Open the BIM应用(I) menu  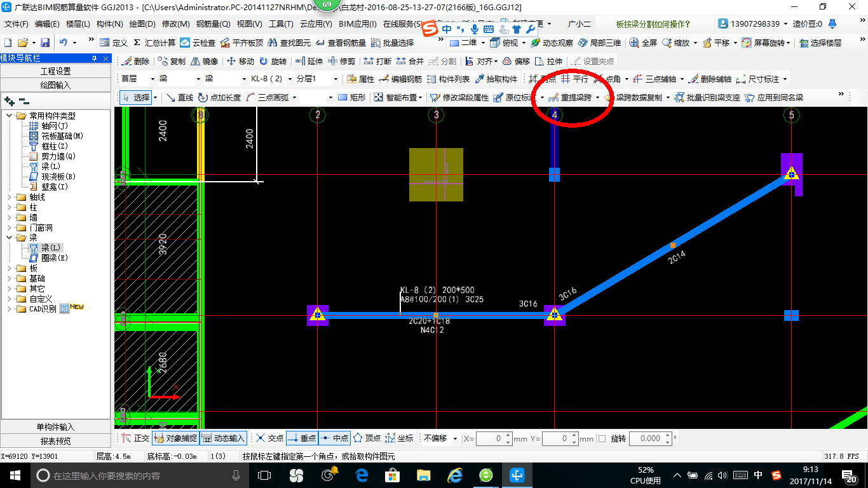click(x=358, y=24)
